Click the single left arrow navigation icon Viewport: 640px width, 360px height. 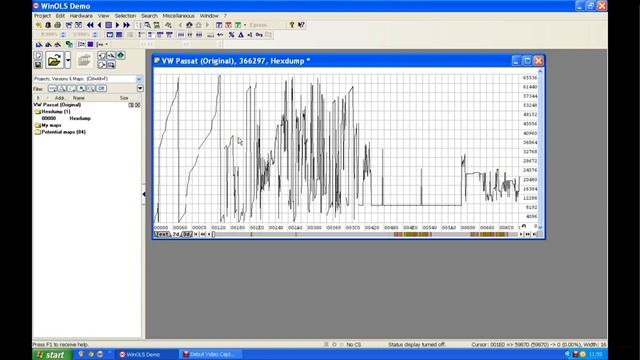click(x=99, y=25)
